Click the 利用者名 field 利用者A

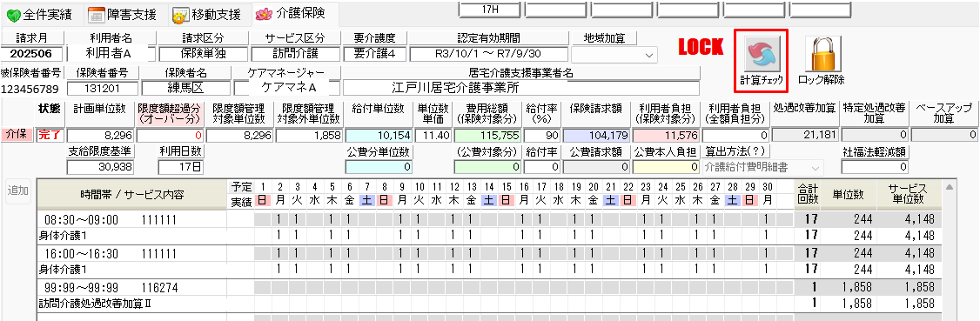(x=108, y=54)
